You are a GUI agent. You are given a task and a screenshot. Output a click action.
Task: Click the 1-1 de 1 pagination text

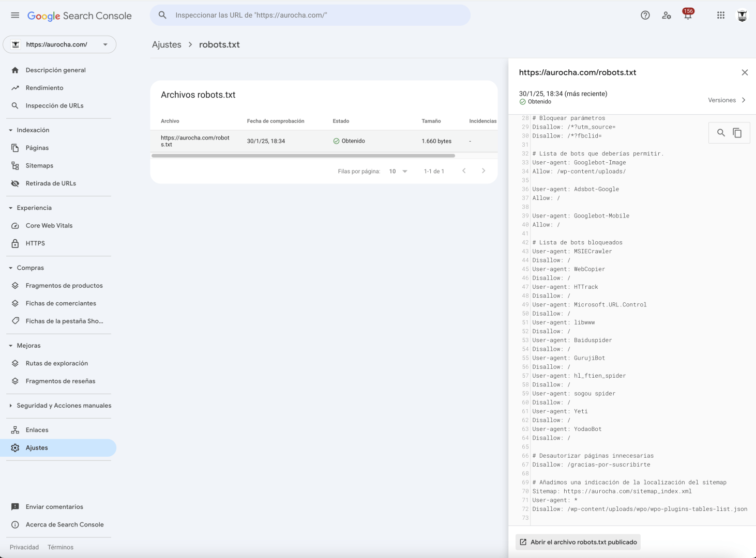pos(434,172)
